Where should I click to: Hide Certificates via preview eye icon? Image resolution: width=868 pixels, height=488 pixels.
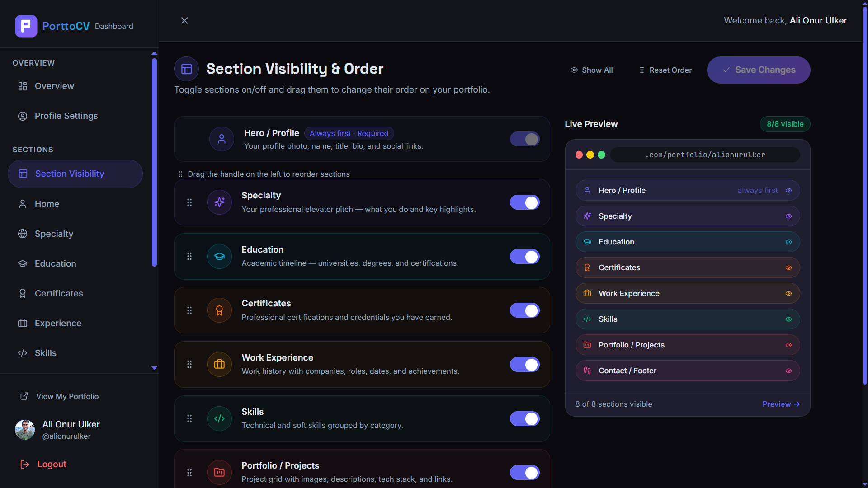tap(788, 267)
